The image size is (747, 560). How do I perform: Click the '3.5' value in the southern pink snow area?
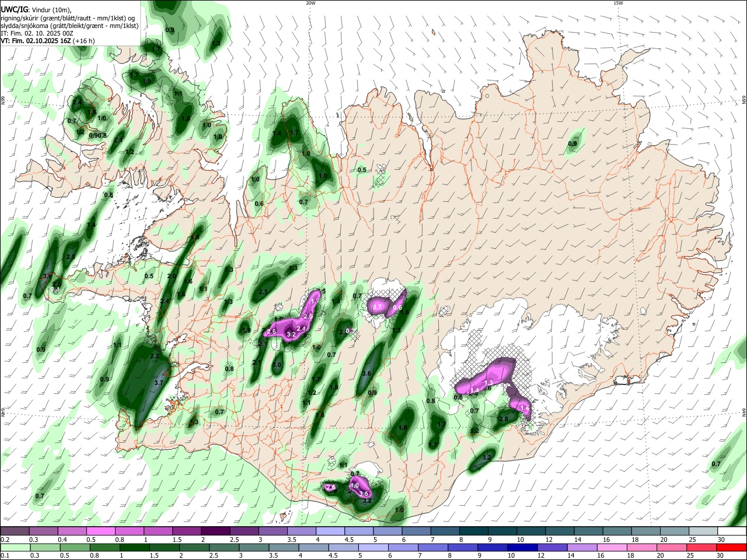[x=364, y=494]
